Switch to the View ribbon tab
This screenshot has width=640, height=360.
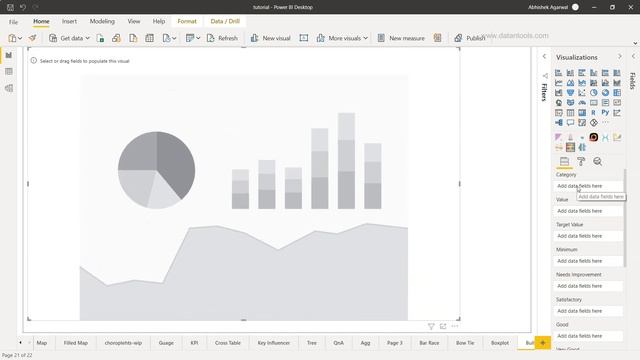point(133,21)
